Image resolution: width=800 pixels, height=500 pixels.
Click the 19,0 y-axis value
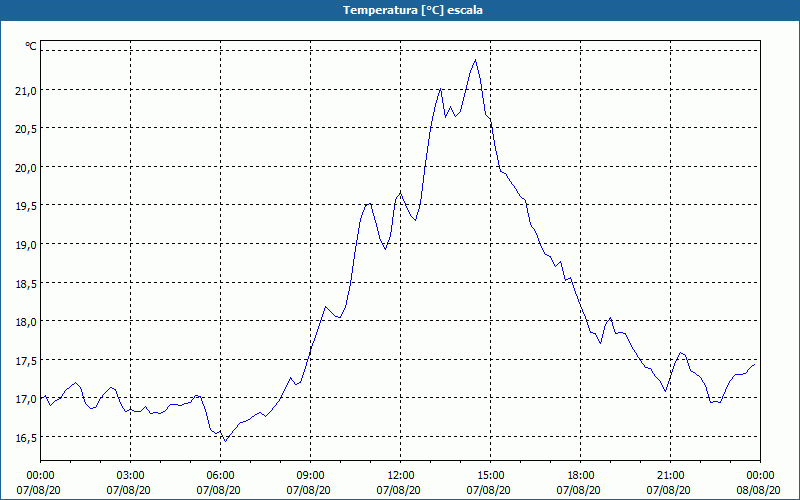coord(26,245)
